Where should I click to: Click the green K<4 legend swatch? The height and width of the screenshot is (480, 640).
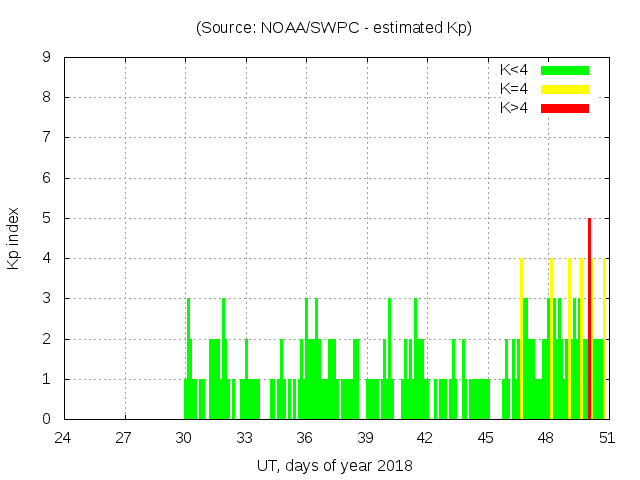tap(565, 70)
